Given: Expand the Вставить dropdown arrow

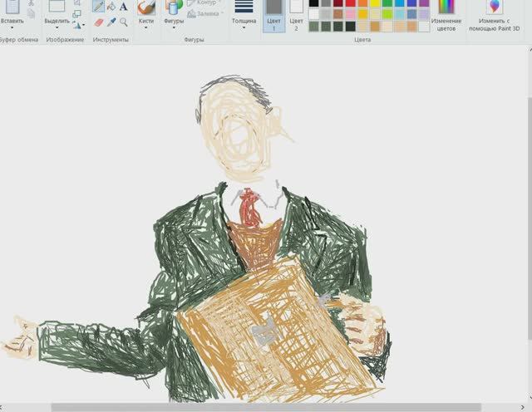Looking at the screenshot, I should pos(12,27).
